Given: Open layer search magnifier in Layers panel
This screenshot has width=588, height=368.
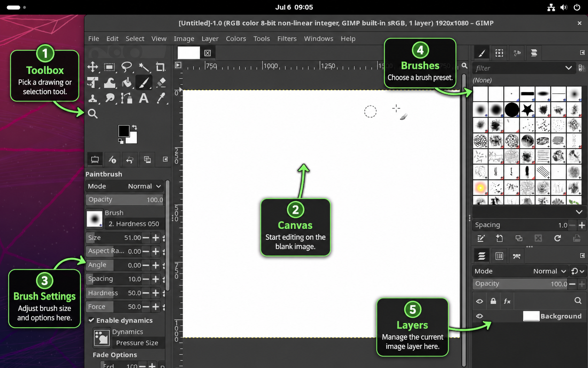Looking at the screenshot, I should 578,301.
